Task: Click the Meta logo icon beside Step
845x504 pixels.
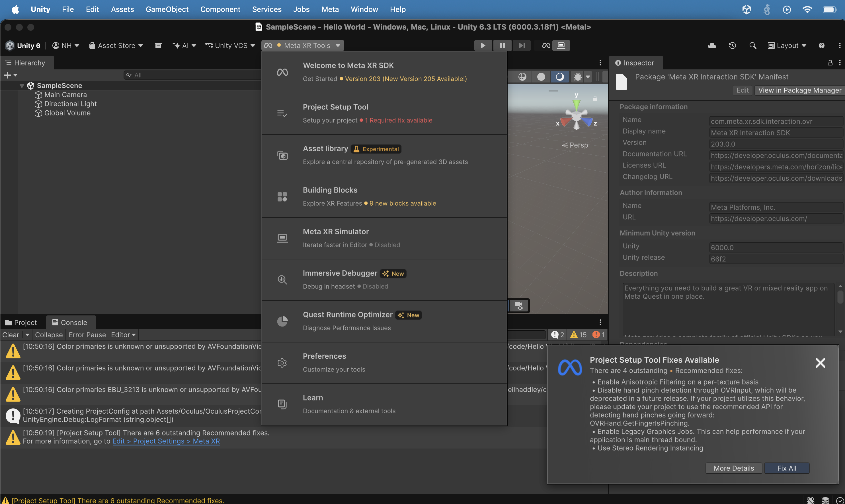Action: (x=546, y=46)
